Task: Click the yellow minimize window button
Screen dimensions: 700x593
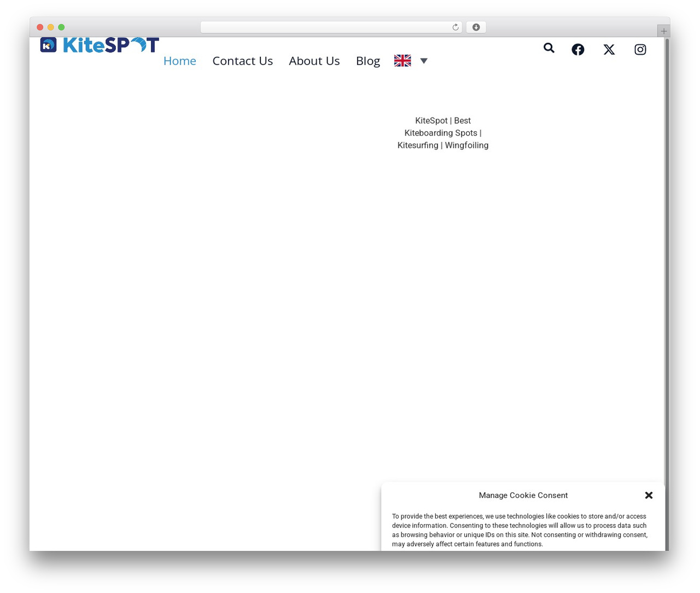Action: [51, 27]
